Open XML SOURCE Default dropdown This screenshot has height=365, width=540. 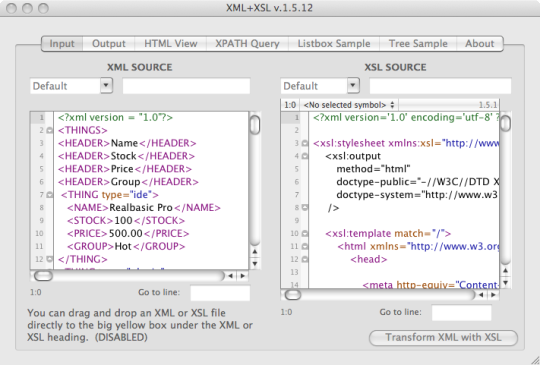[106, 86]
